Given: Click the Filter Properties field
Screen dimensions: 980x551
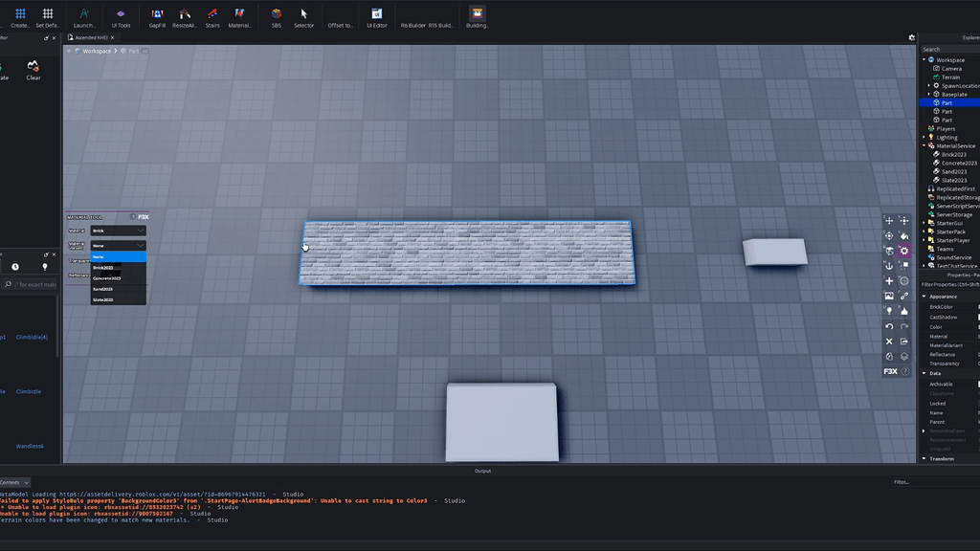Looking at the screenshot, I should coord(950,285).
